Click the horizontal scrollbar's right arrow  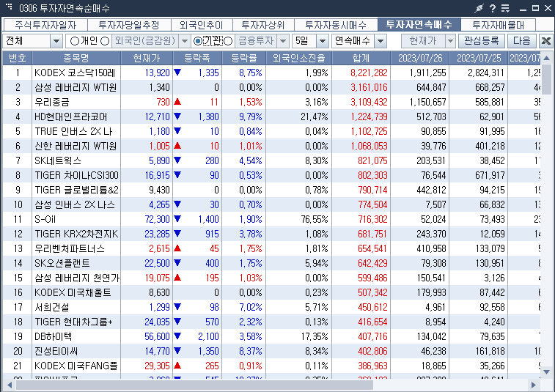tap(534, 385)
